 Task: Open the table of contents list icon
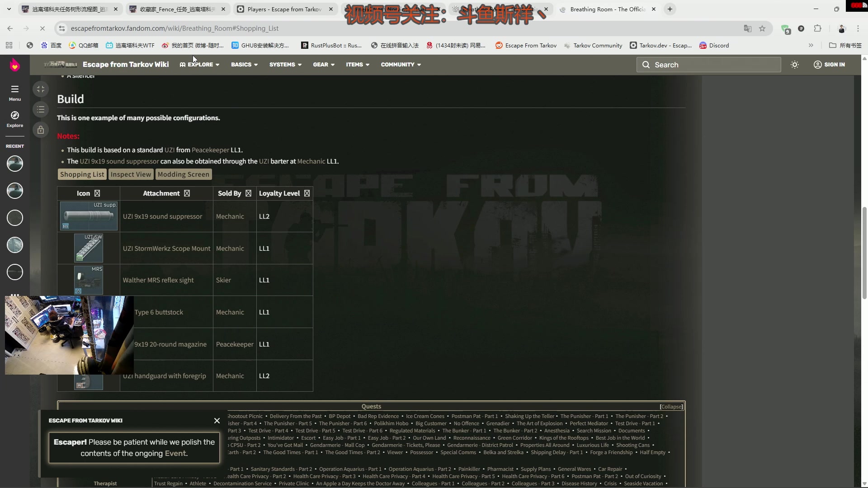point(41,109)
